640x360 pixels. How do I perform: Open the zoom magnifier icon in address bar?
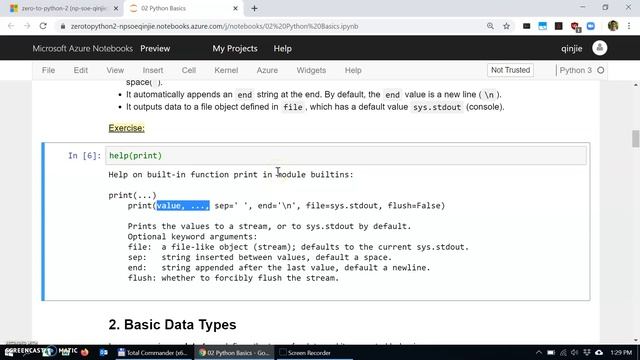tap(490, 26)
